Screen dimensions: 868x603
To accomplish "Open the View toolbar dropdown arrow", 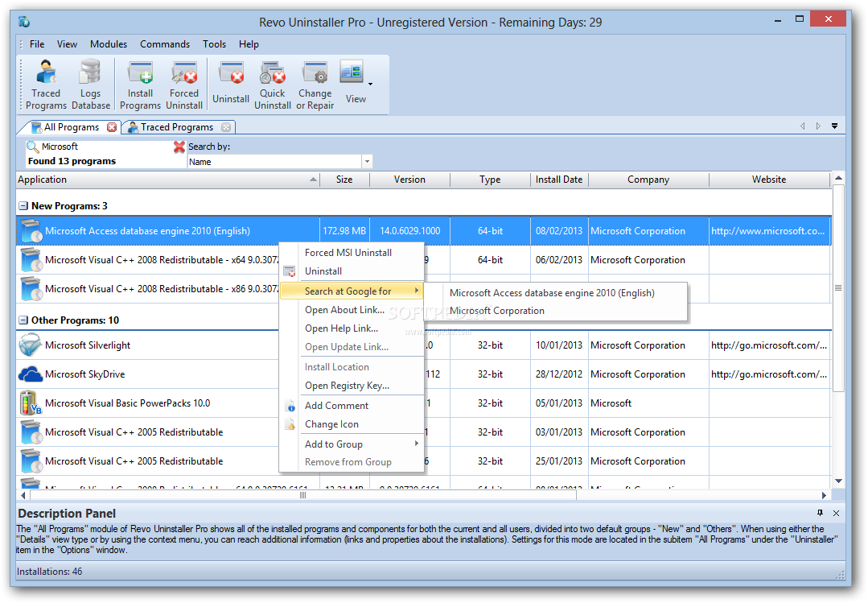I will point(370,85).
